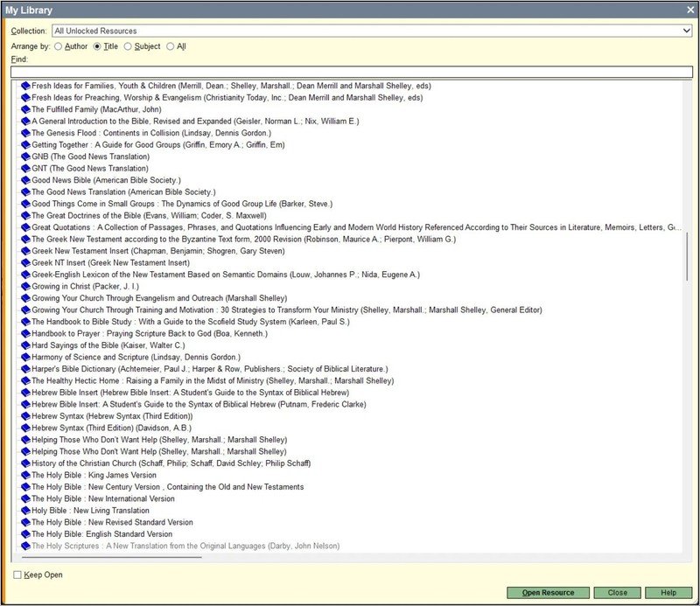Click book icon beside The Healthy Hectic Home
Image resolution: width=700 pixels, height=606 pixels.
(25, 380)
